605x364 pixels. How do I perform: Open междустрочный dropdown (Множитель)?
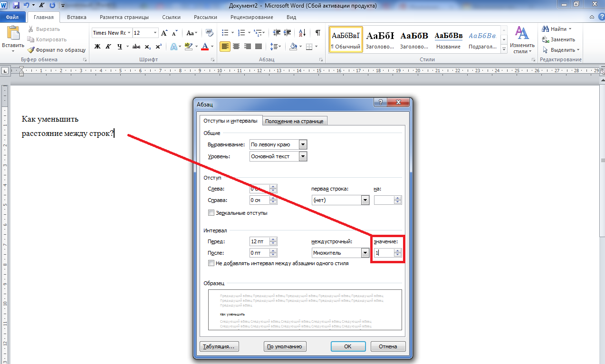click(365, 253)
